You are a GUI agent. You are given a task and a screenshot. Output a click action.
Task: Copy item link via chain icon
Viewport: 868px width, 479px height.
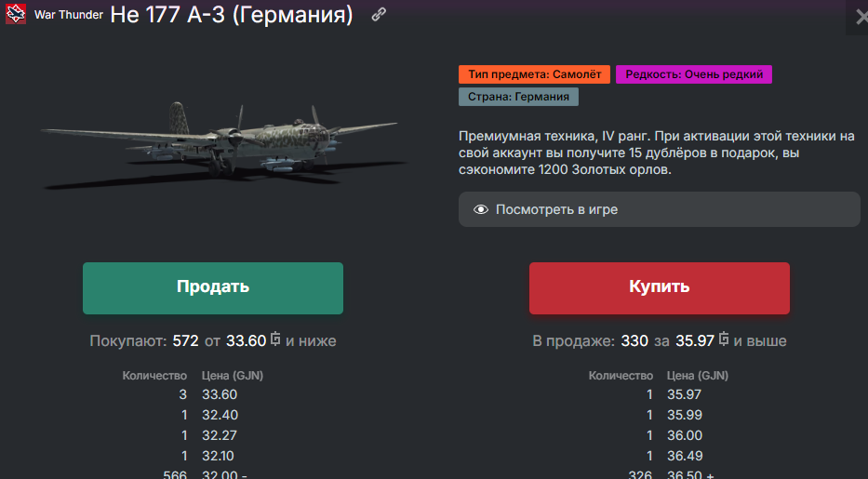(379, 14)
